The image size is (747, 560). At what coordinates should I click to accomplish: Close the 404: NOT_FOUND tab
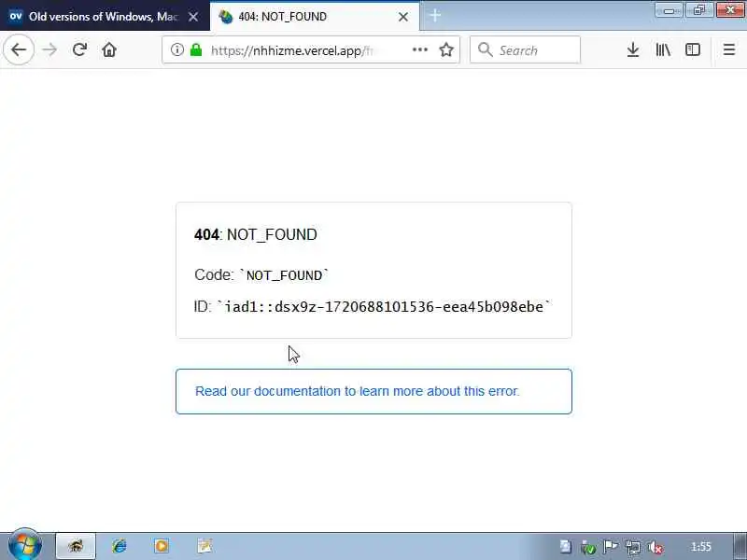pos(403,17)
